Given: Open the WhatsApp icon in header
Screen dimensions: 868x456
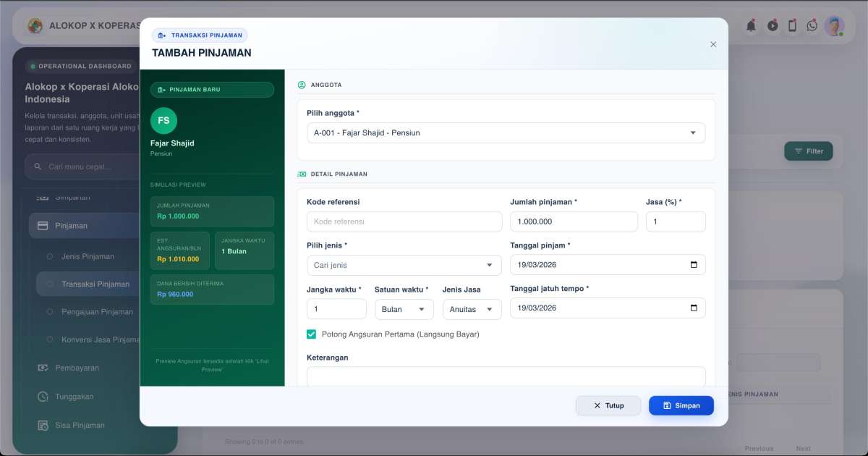Looking at the screenshot, I should pyautogui.click(x=812, y=26).
